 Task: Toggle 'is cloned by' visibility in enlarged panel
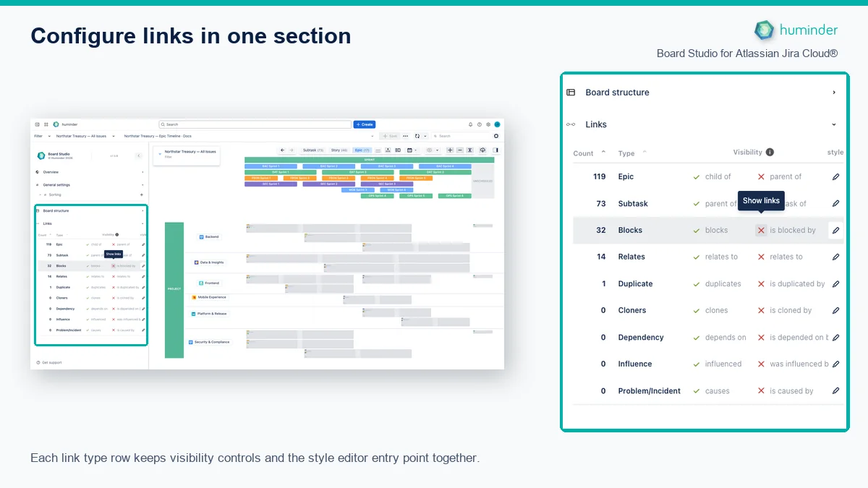[761, 310]
